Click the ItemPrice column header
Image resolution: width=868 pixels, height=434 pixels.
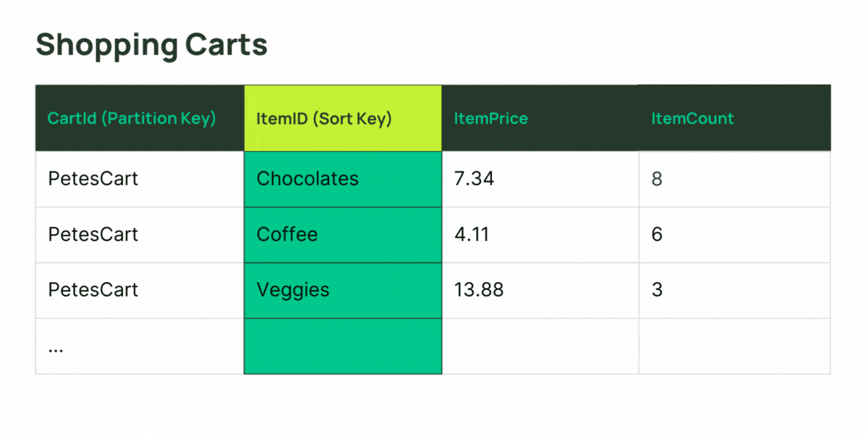[x=540, y=118]
